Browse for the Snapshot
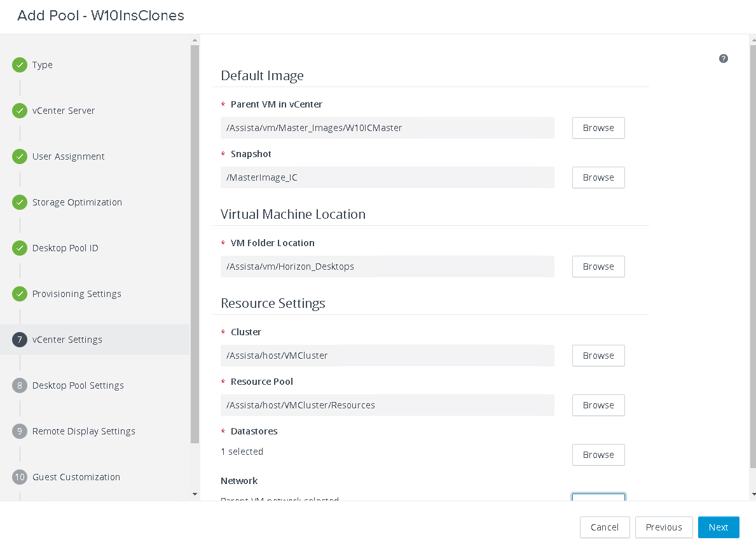 click(x=598, y=177)
